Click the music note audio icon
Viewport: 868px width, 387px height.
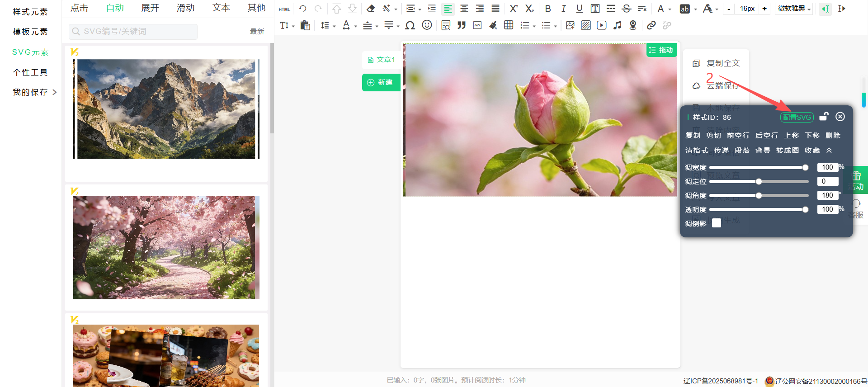(x=617, y=25)
